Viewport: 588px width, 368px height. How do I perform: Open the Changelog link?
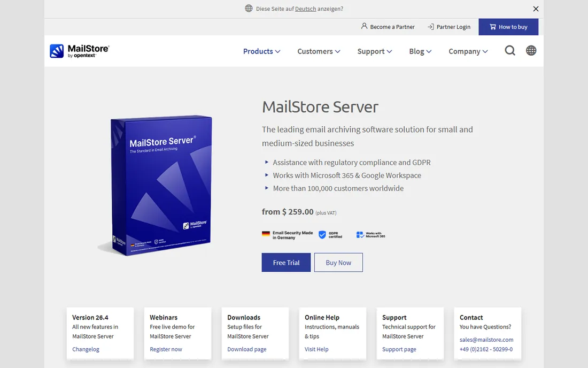86,349
